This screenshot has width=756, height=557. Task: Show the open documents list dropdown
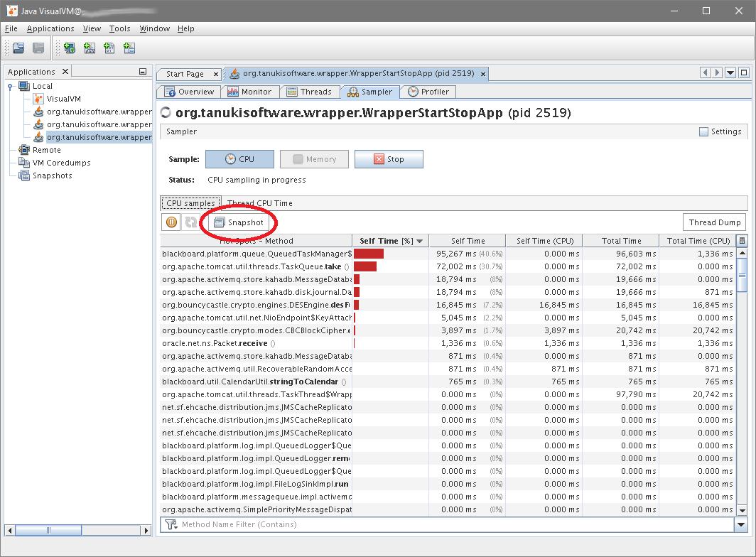[730, 72]
